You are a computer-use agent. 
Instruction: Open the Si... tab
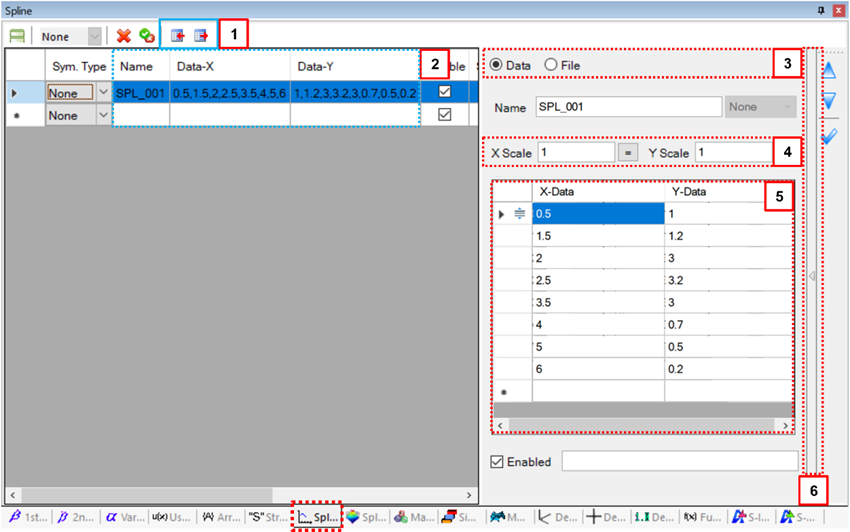(460, 517)
